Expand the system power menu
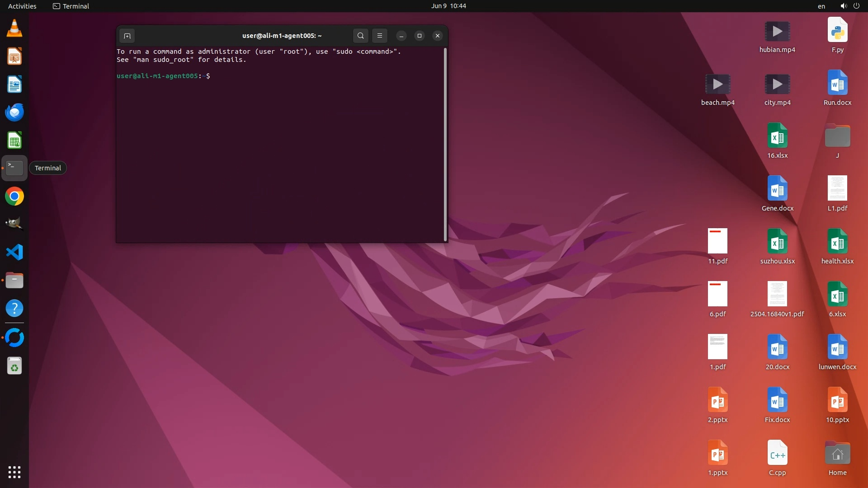 coord(856,6)
